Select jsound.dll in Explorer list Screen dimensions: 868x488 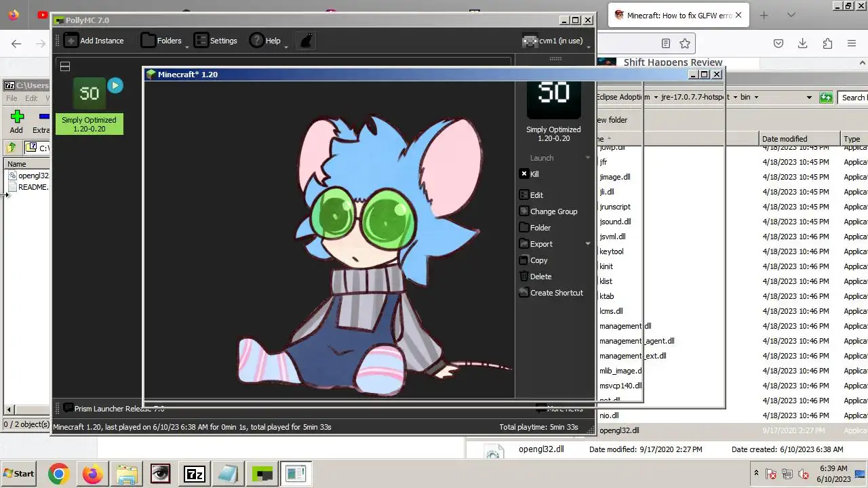pos(614,222)
